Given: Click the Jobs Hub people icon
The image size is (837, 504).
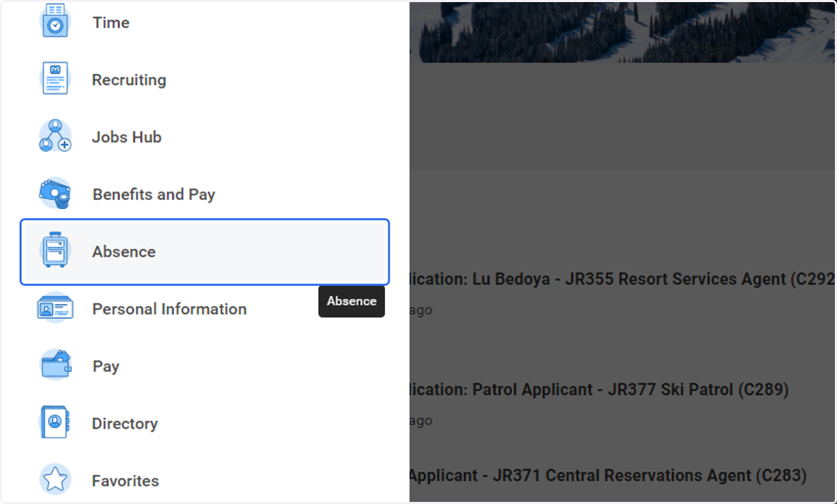Looking at the screenshot, I should click(55, 136).
